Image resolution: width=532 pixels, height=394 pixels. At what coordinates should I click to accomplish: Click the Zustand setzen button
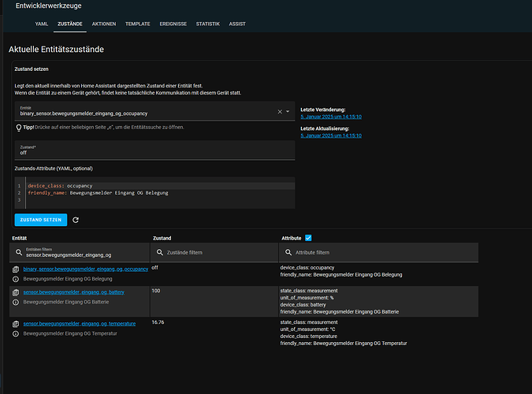coord(41,220)
